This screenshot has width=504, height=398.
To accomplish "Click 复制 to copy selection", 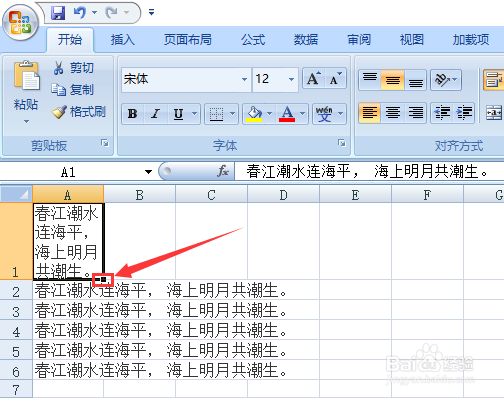I will [73, 89].
